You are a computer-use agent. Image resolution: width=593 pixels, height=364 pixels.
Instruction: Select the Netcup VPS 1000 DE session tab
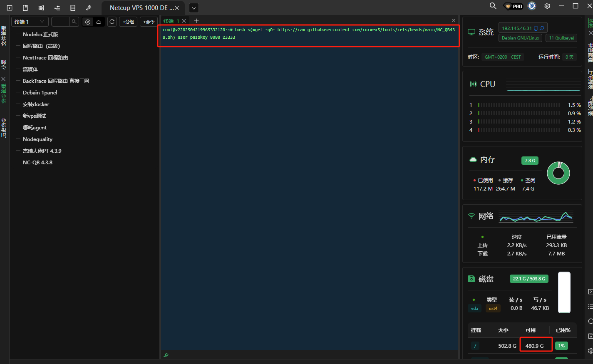coord(139,8)
